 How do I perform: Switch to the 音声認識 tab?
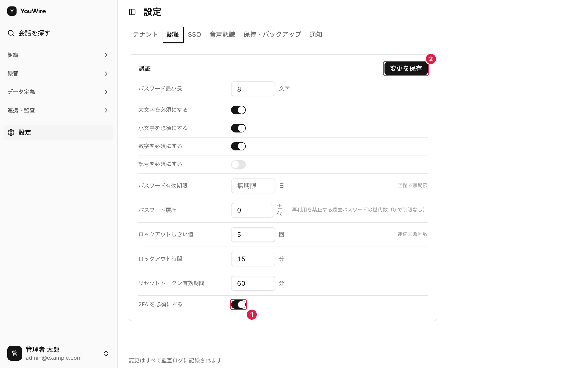tap(222, 34)
